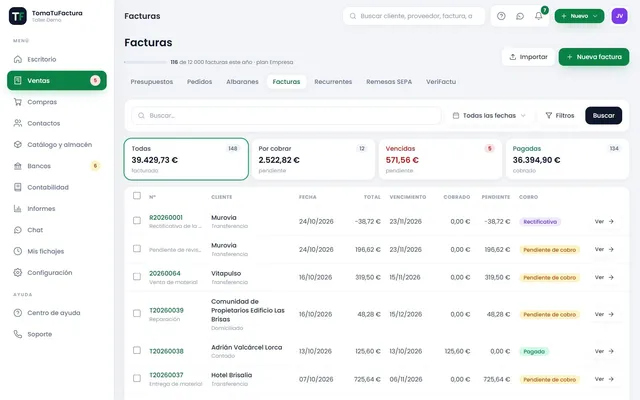
Task: Open Configuración gear icon
Action: click(x=18, y=272)
